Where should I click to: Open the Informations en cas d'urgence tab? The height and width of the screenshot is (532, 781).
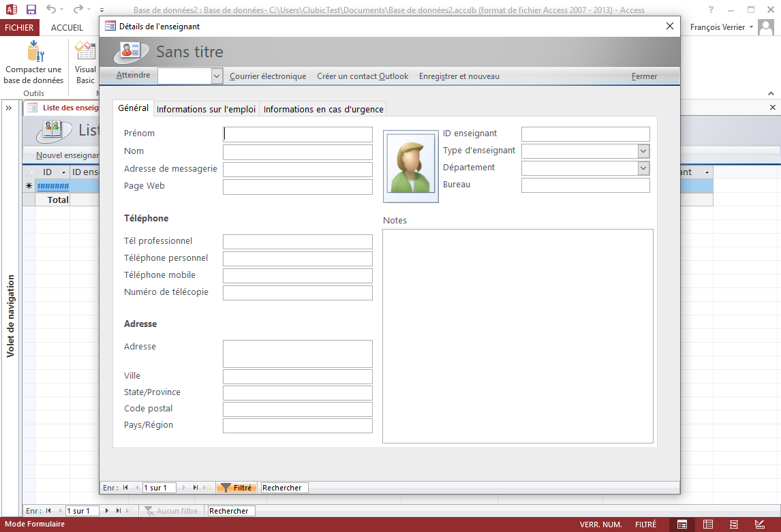323,109
